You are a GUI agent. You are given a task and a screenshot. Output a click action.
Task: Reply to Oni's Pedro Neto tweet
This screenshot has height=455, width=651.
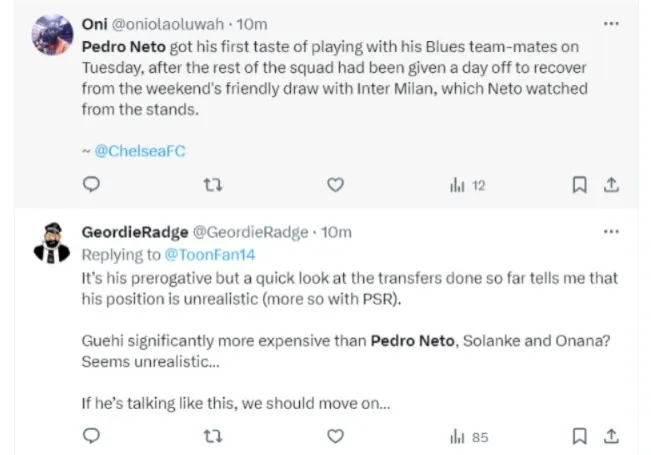pyautogui.click(x=91, y=184)
